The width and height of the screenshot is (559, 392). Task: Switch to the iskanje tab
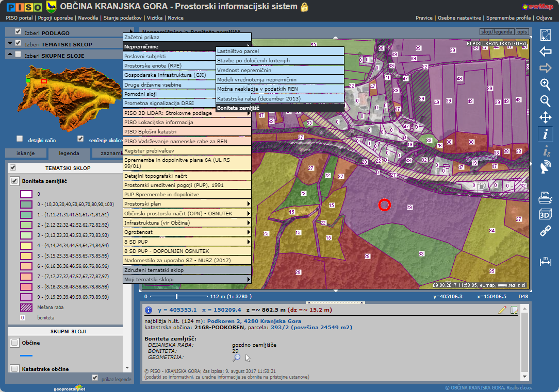pos(26,154)
